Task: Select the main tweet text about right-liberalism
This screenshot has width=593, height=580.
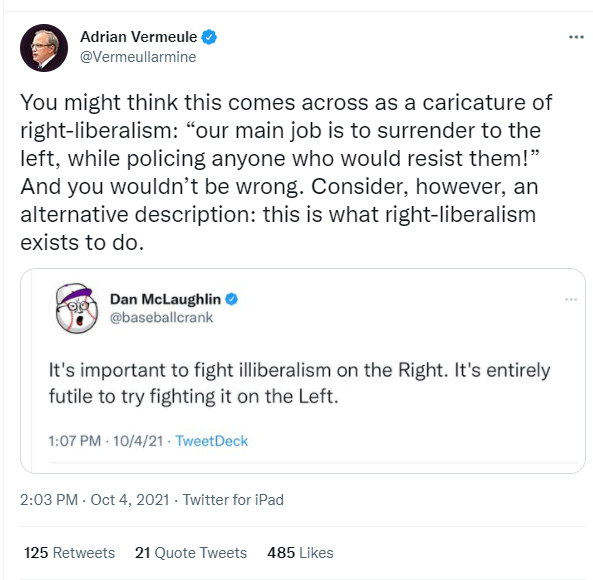Action: point(286,172)
